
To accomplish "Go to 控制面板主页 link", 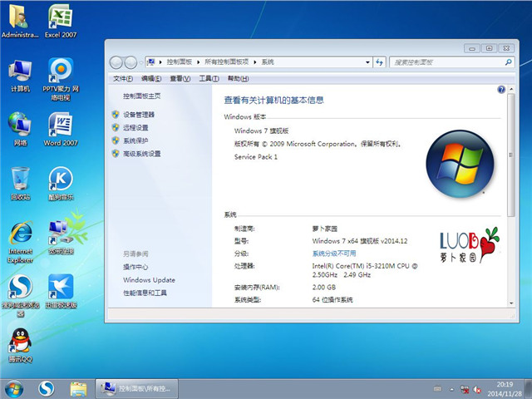I will point(142,96).
